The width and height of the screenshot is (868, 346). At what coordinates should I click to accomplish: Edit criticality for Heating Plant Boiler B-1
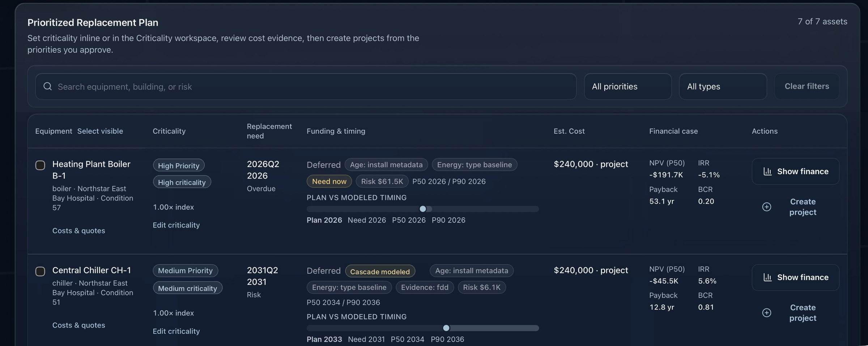tap(176, 225)
